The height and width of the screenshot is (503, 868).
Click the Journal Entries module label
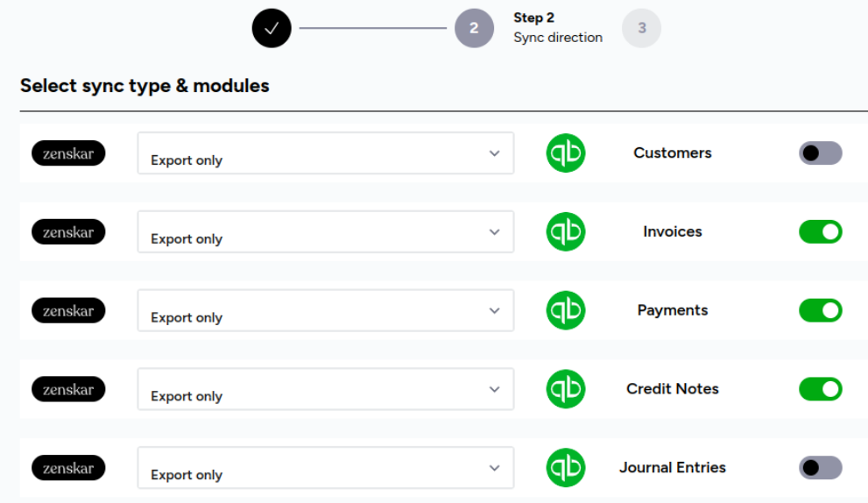click(x=673, y=468)
